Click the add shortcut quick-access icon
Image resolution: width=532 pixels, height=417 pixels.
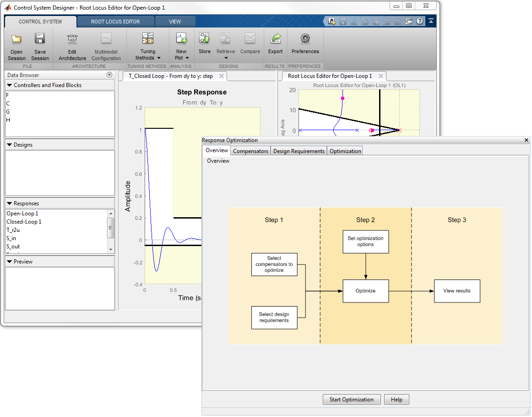[331, 22]
